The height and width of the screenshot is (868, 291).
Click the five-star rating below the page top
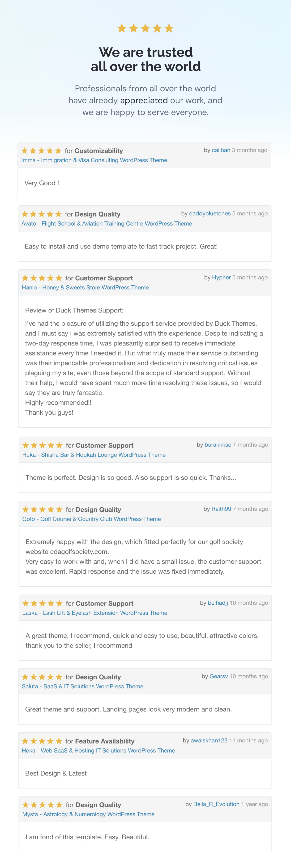[x=145, y=28]
